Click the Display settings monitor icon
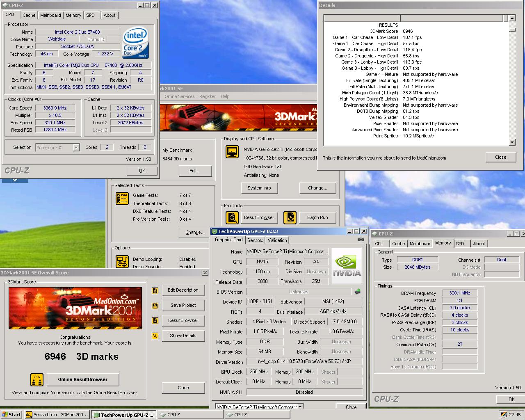The height and width of the screenshot is (420, 525). pos(232,152)
